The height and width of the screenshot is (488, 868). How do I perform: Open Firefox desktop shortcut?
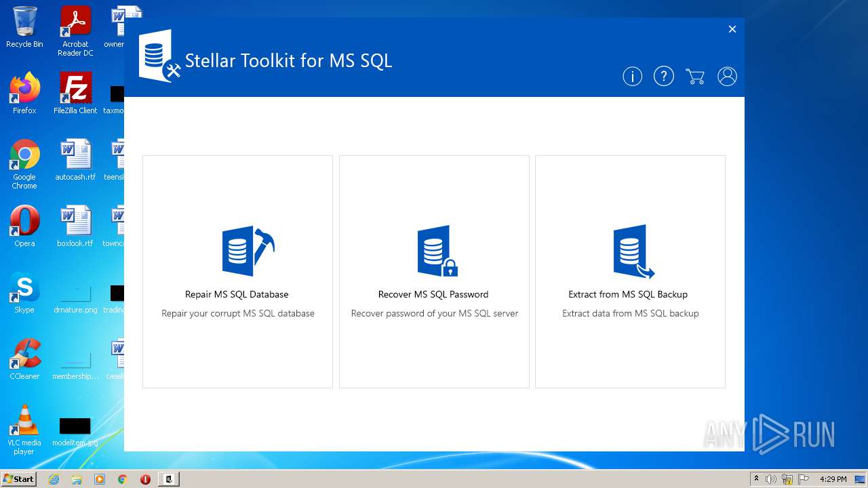pyautogui.click(x=24, y=94)
